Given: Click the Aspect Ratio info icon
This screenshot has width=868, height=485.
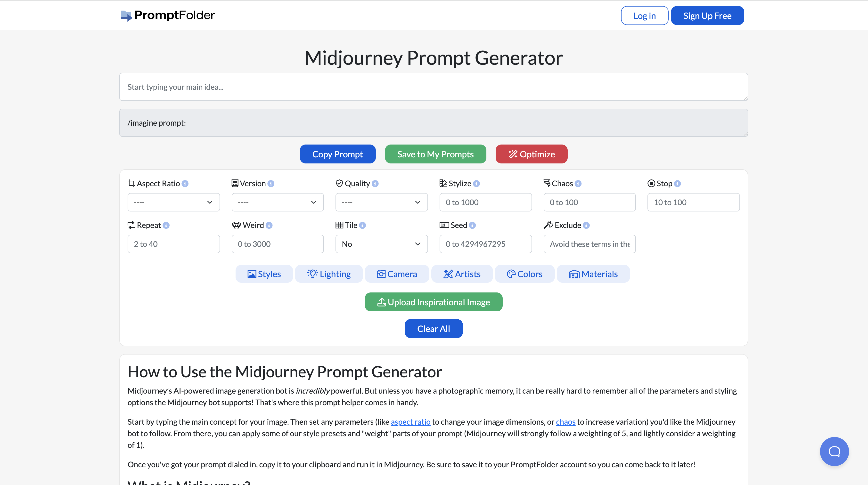Looking at the screenshot, I should (185, 184).
